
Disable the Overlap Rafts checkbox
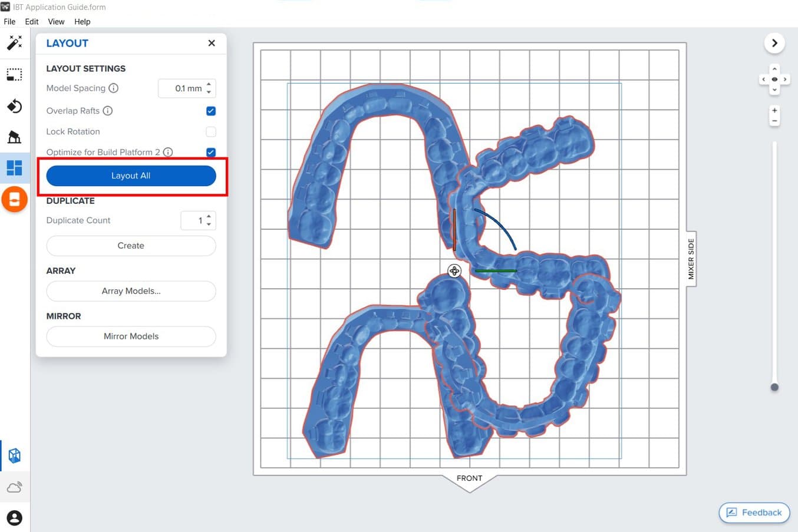point(211,111)
